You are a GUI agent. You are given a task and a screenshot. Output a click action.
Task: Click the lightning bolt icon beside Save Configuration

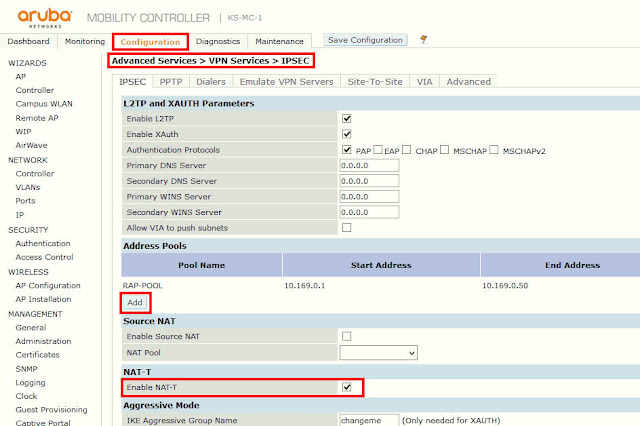424,39
